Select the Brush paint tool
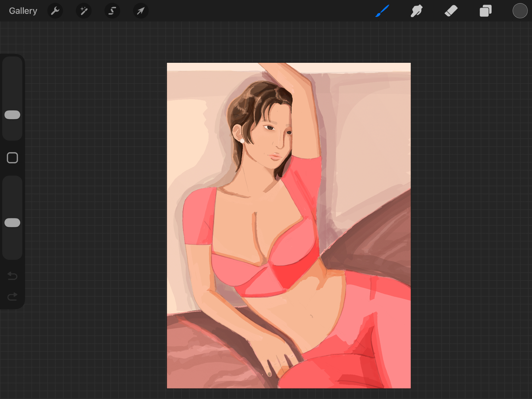 click(382, 11)
